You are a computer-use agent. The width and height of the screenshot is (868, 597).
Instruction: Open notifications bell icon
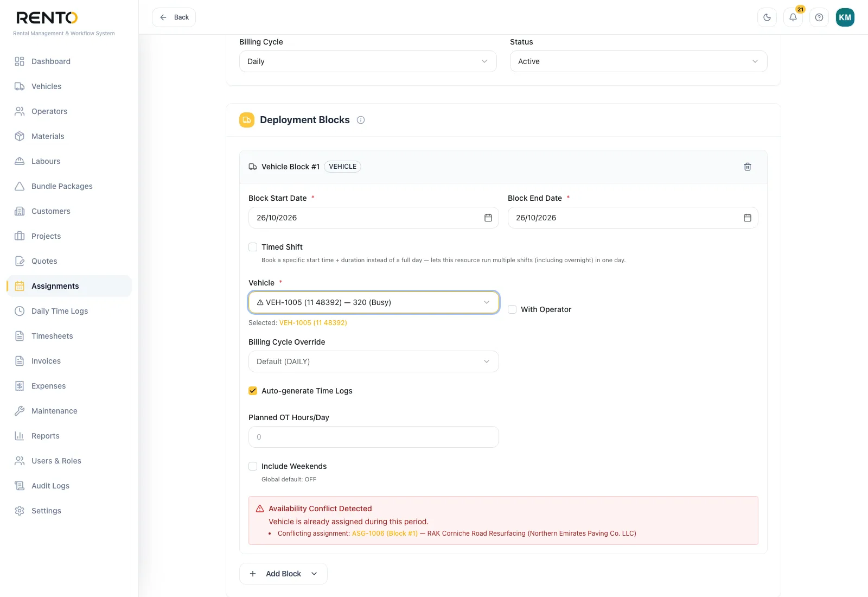[793, 17]
